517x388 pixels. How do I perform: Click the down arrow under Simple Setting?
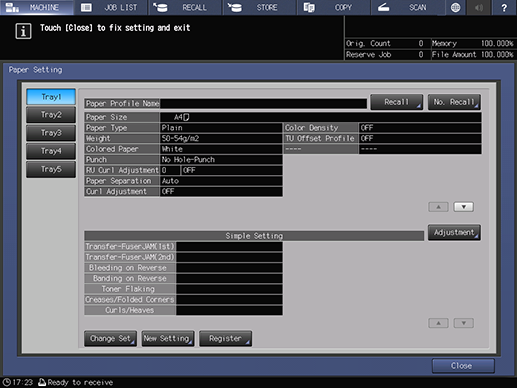464,323
